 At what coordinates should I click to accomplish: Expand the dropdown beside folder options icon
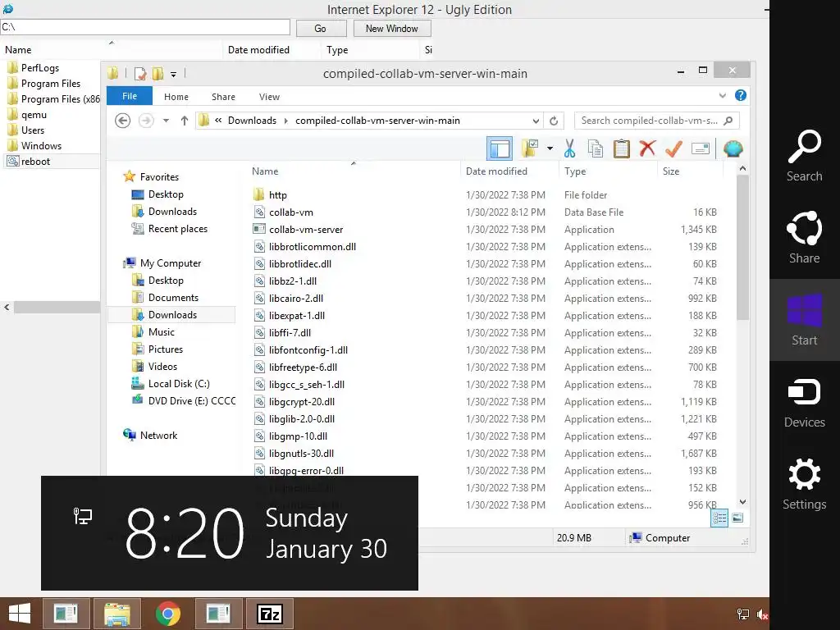pos(550,148)
